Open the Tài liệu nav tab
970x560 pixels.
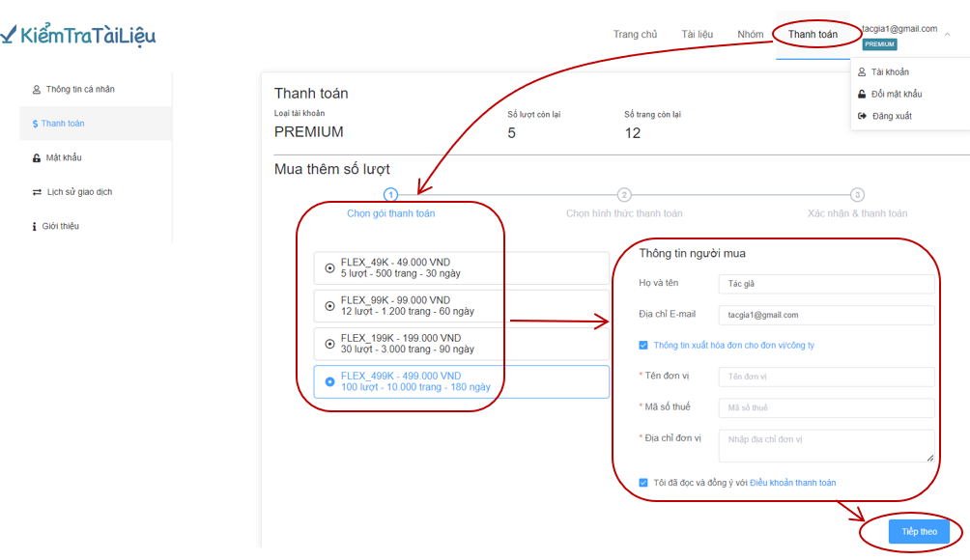(698, 35)
